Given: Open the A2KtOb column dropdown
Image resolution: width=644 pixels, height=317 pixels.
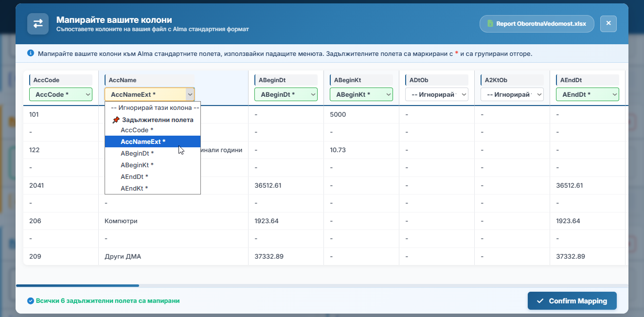Looking at the screenshot, I should (512, 94).
